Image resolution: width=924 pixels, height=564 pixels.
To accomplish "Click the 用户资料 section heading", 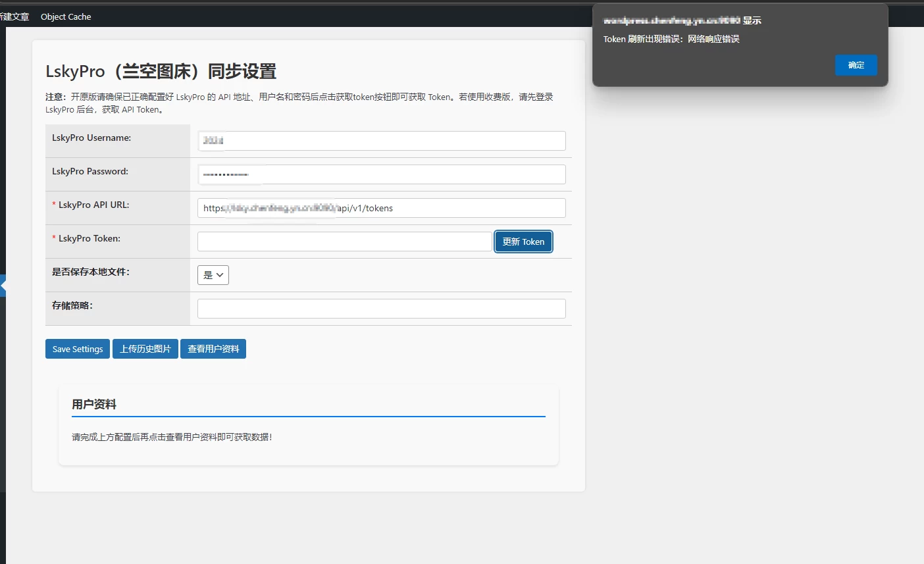I will 94,404.
